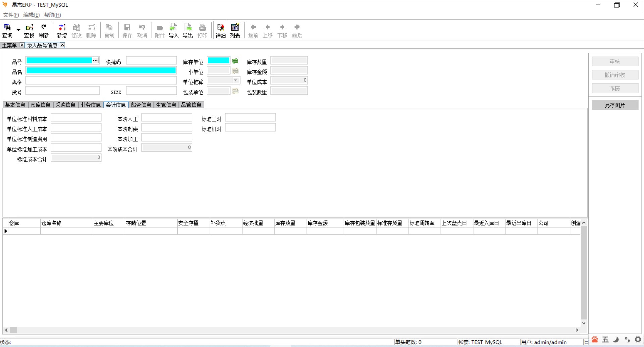
Task: Refresh data with the 刷新 icon
Action: coord(44,30)
